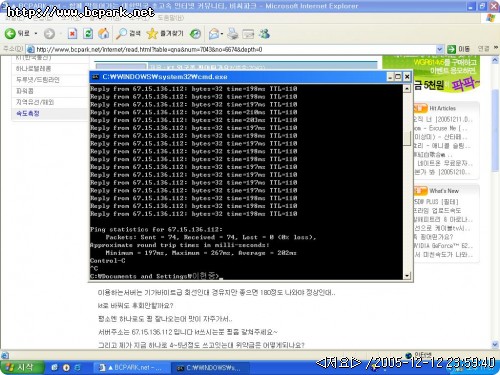Switch to the C:\WINDOWS taskbar button
This screenshot has height=375, width=500.
(209, 368)
